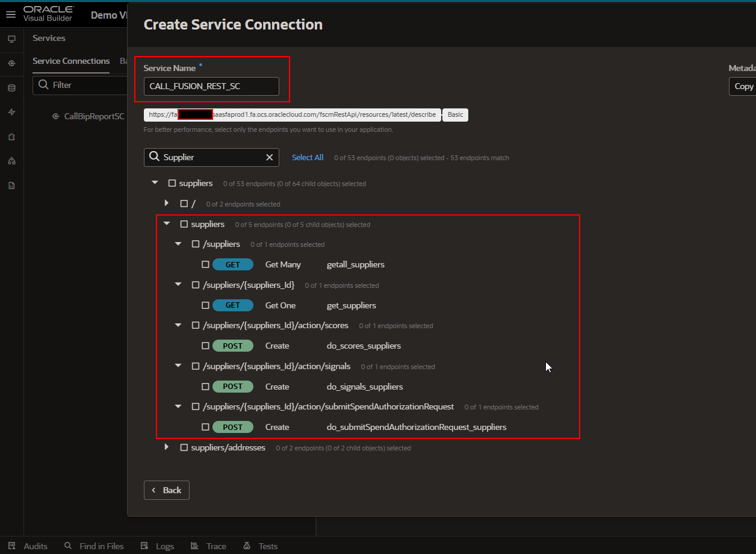The width and height of the screenshot is (756, 554).
Task: Collapse the /suppliers/{suppliers_Id} node
Action: click(178, 284)
